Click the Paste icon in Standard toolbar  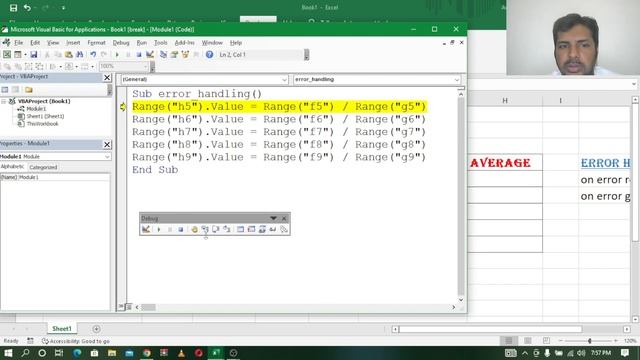(69, 54)
